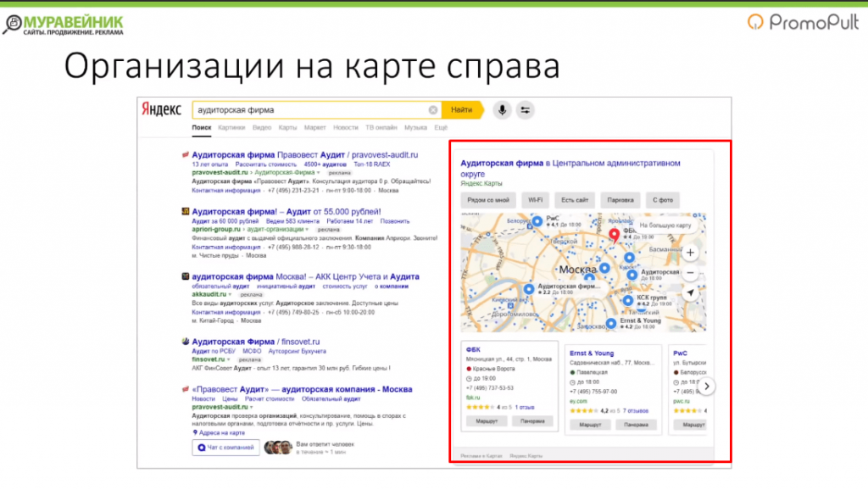This screenshot has height=490, width=868.
Task: Toggle the Парковка filter
Action: (620, 200)
